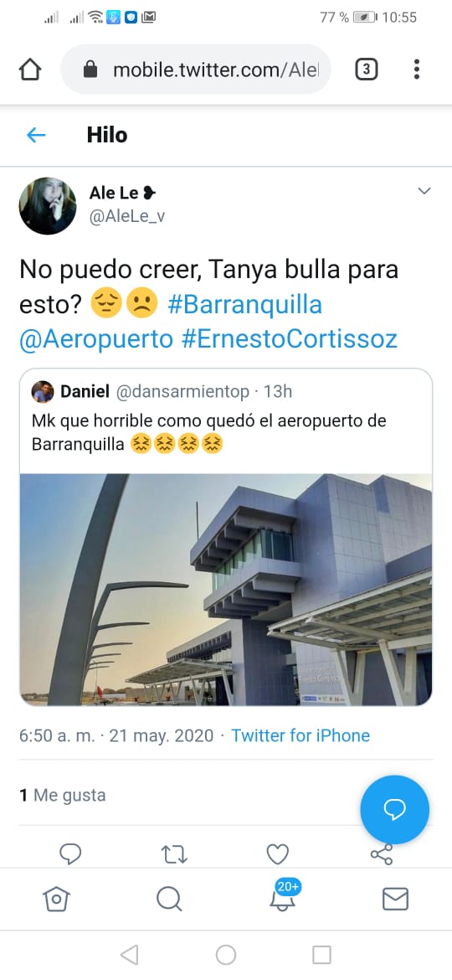Screen dimensions: 452x980
Task: View who liked: 1 Me gusta
Action: tap(63, 795)
